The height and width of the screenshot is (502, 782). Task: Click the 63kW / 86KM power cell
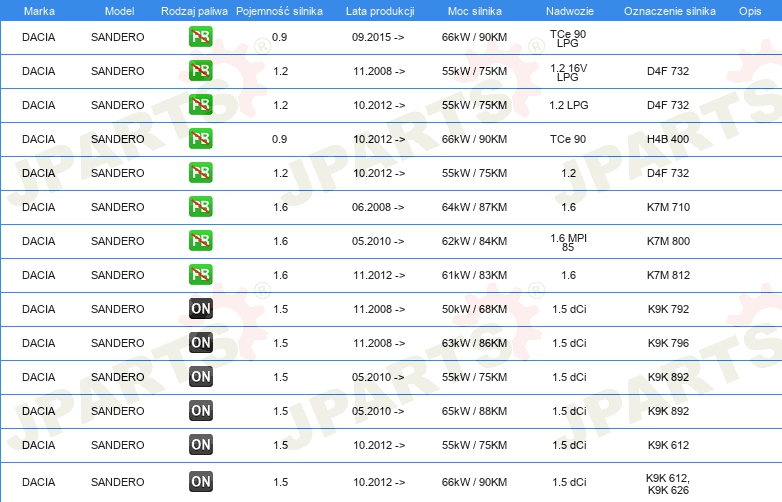point(474,343)
